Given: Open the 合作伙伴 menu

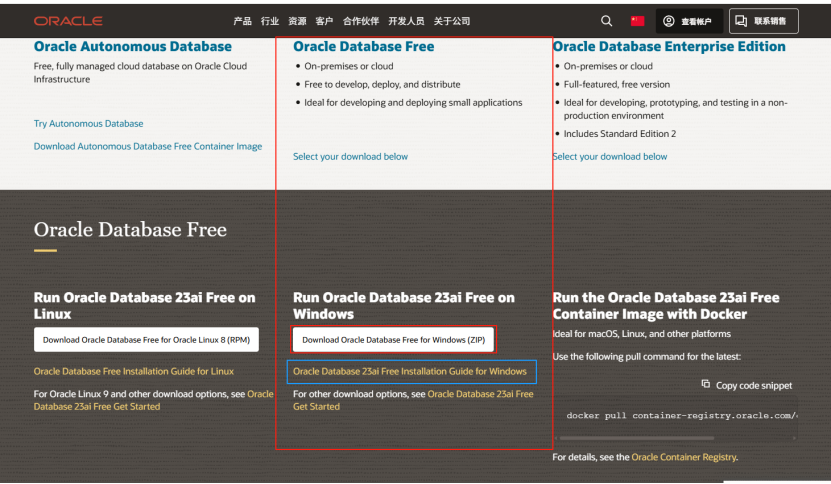Looking at the screenshot, I should click(361, 21).
